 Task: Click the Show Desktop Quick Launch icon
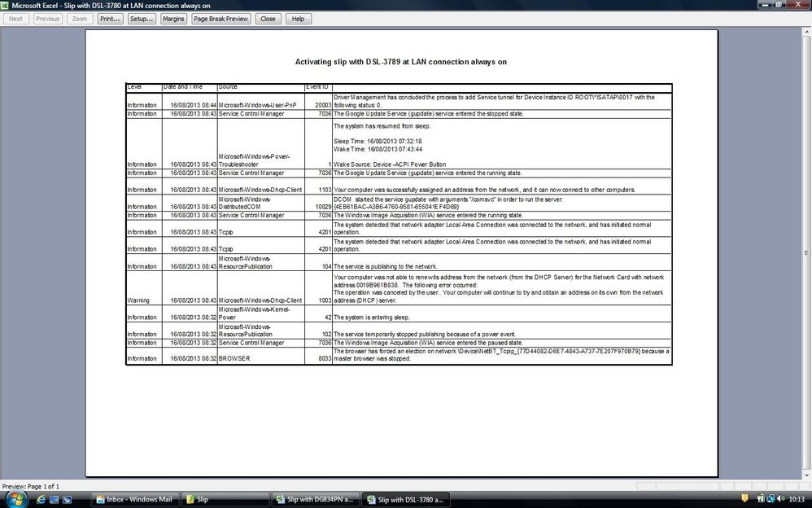click(x=54, y=499)
